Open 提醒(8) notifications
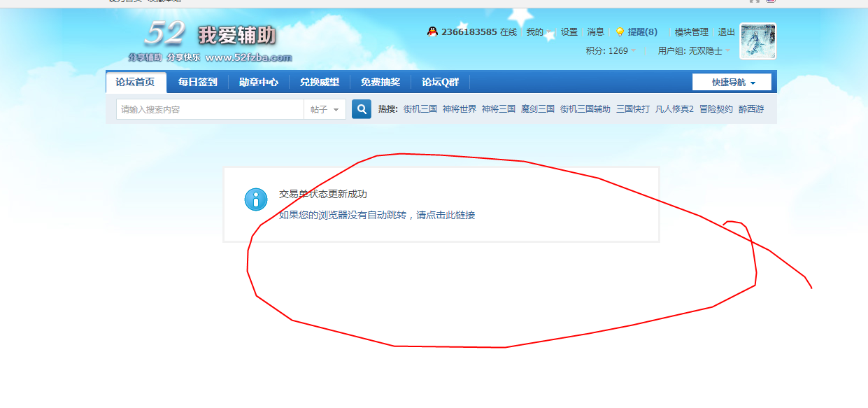The width and height of the screenshot is (868, 408). pos(642,32)
